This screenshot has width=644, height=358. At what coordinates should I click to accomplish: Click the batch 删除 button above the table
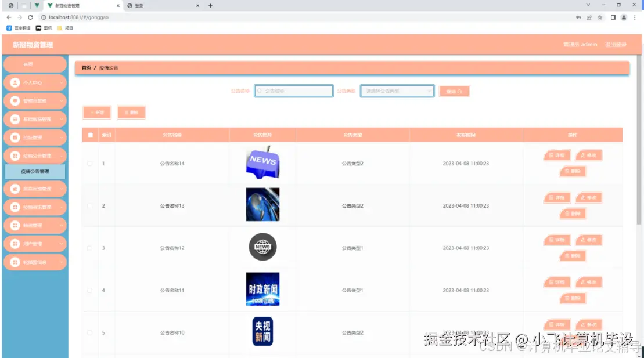131,113
